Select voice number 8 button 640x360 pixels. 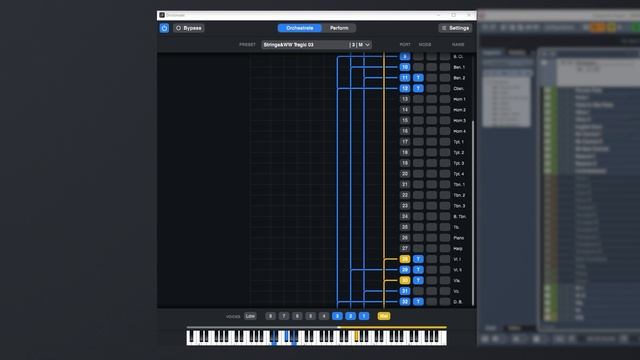pyautogui.click(x=270, y=316)
